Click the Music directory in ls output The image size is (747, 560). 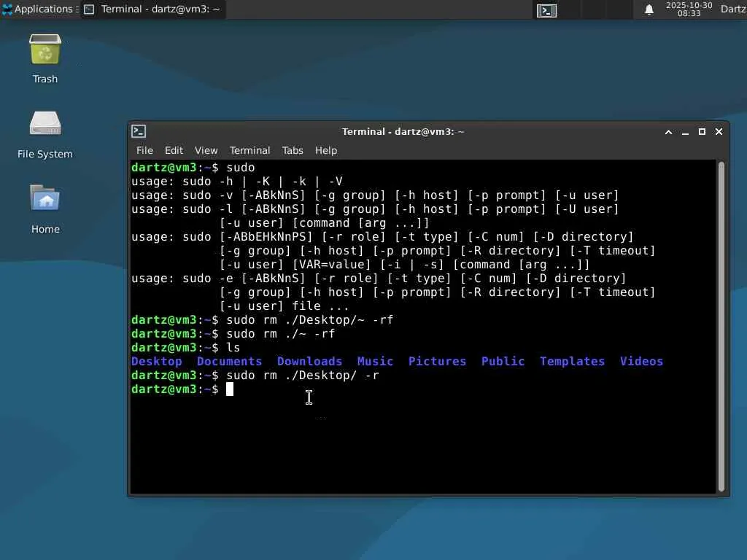(376, 362)
